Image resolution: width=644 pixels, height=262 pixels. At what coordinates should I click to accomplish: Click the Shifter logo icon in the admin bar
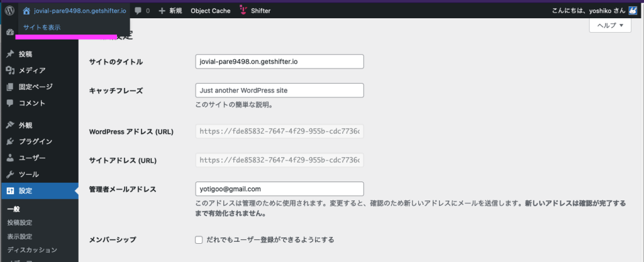tap(243, 10)
